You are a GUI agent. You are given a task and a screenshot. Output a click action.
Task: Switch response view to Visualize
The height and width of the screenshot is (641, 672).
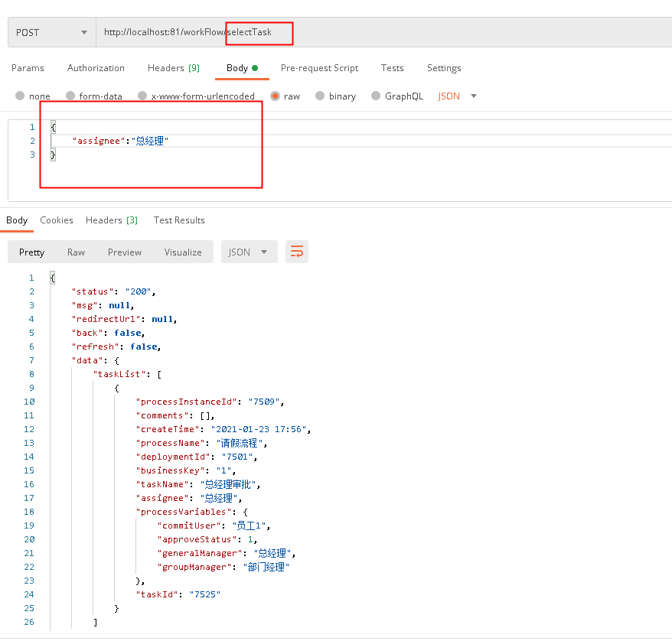tap(183, 252)
